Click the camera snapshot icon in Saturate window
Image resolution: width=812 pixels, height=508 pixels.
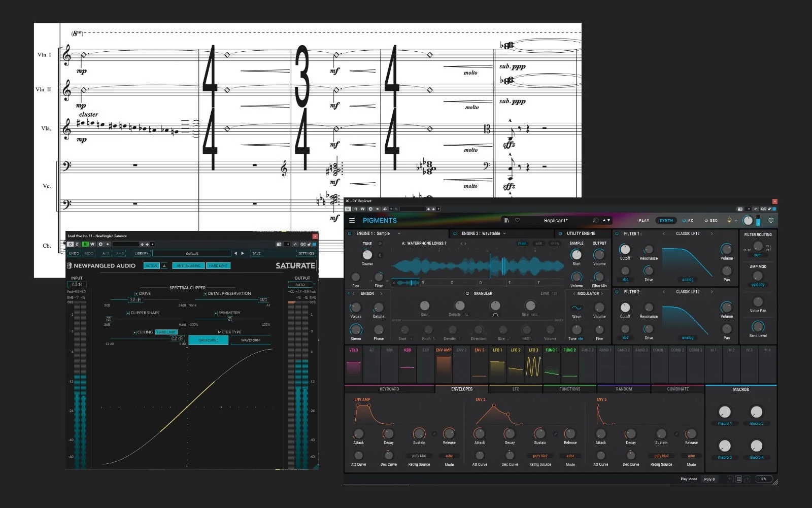click(x=279, y=244)
